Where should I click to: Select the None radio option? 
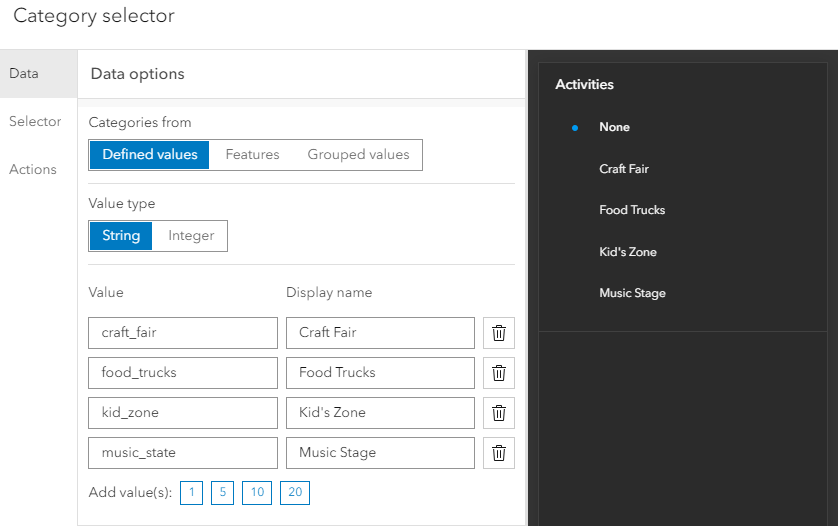(614, 127)
